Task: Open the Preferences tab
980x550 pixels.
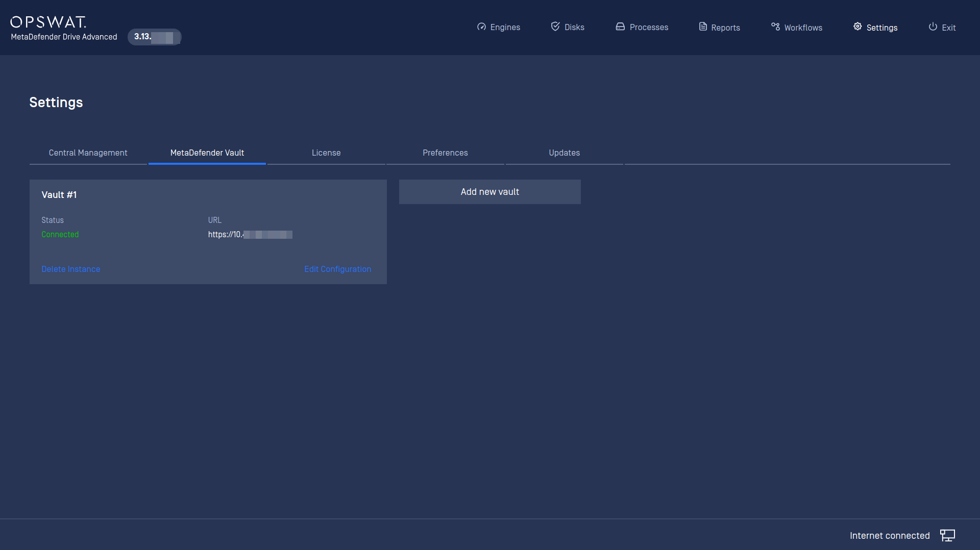Action: 445,153
